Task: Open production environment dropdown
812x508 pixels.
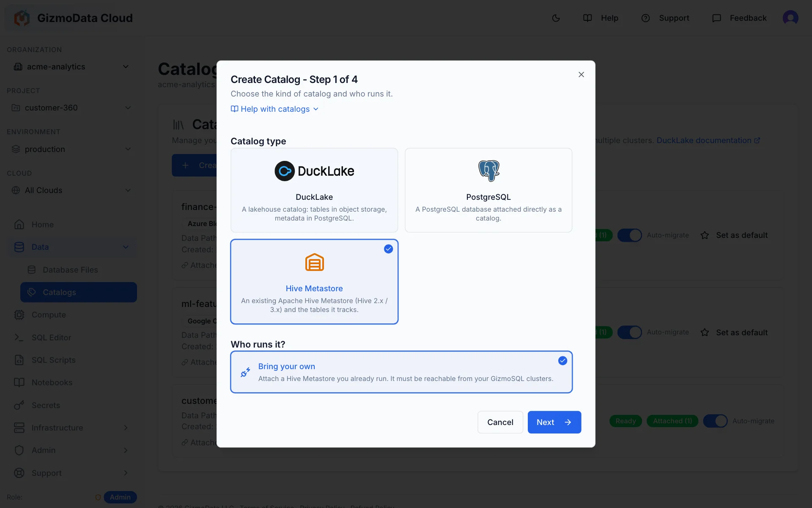Action: (x=71, y=149)
